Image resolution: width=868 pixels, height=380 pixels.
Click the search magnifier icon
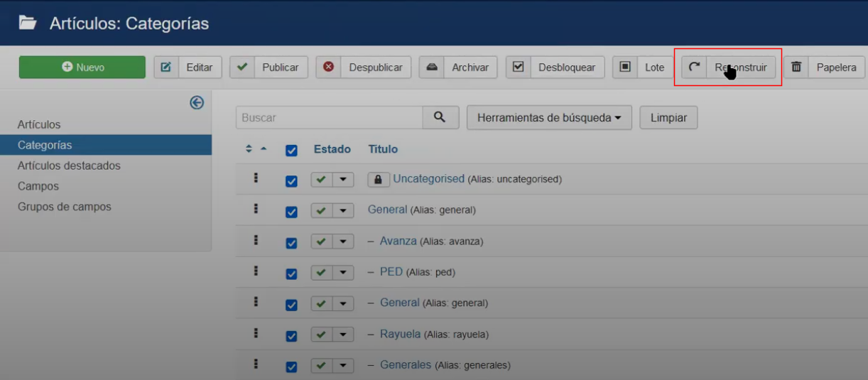tap(440, 118)
